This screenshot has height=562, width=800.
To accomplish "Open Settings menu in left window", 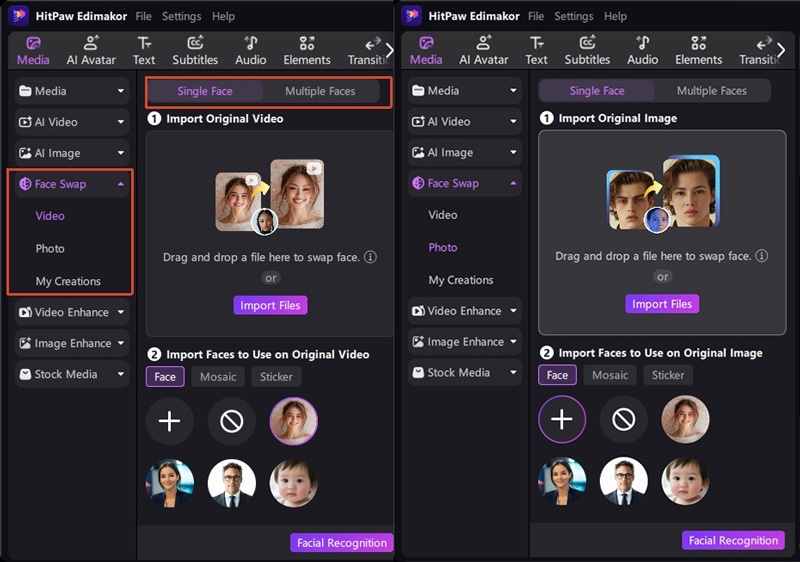I will tap(182, 16).
